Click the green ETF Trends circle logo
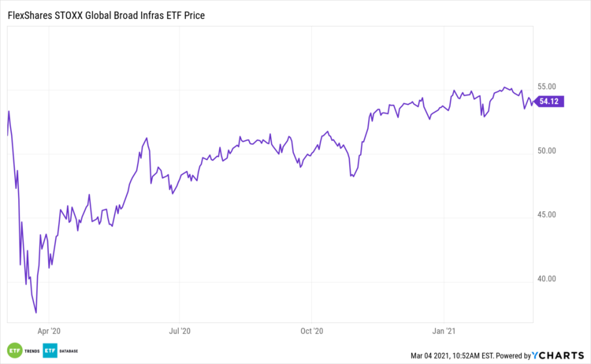Screen dimensions: 591x364 pos(14,351)
